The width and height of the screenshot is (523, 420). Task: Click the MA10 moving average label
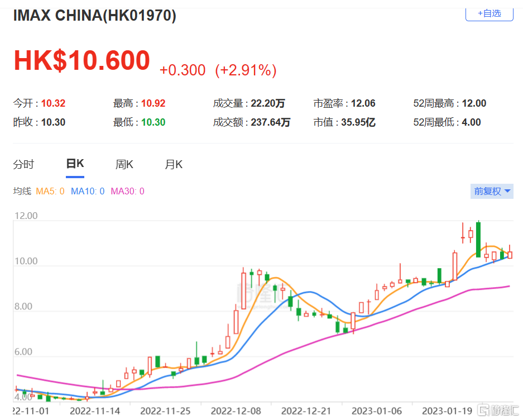point(88,192)
